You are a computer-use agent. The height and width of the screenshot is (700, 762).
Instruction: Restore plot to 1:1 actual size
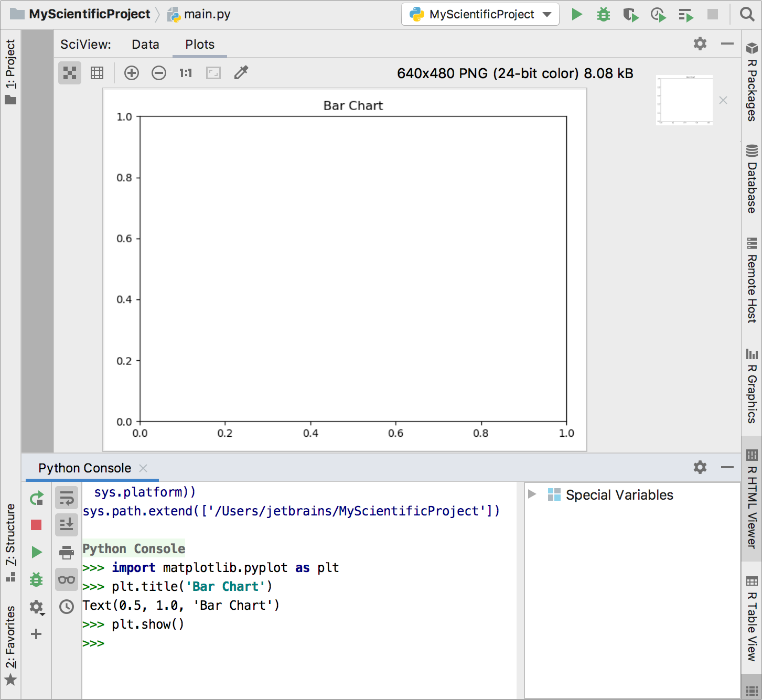(x=185, y=73)
